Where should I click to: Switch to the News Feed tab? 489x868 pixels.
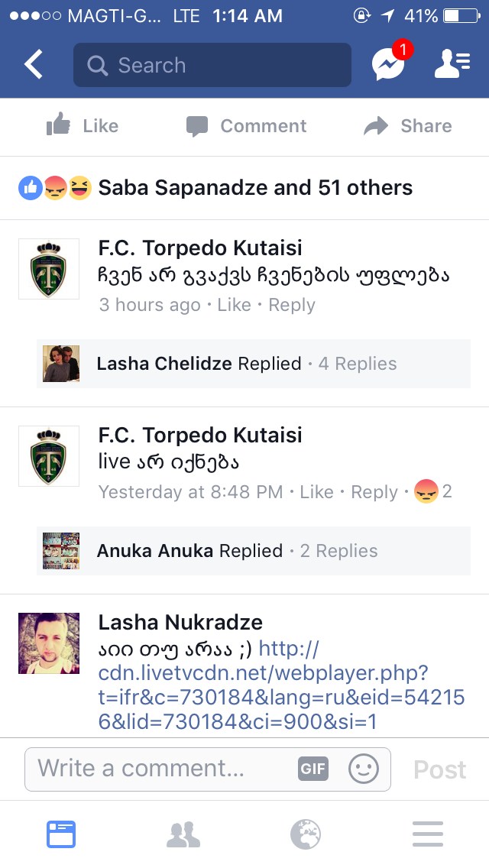(x=61, y=834)
